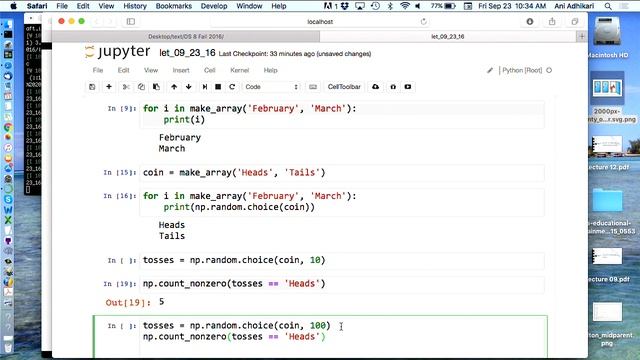Viewport: 640px width, 360px height.
Task: Open the Jupyter File menu
Action: [x=98, y=70]
